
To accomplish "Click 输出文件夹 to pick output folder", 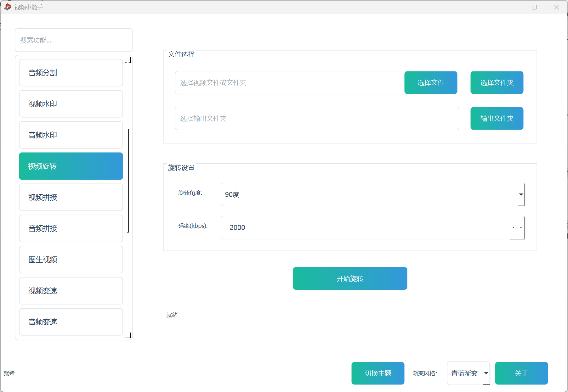I will pyautogui.click(x=497, y=118).
